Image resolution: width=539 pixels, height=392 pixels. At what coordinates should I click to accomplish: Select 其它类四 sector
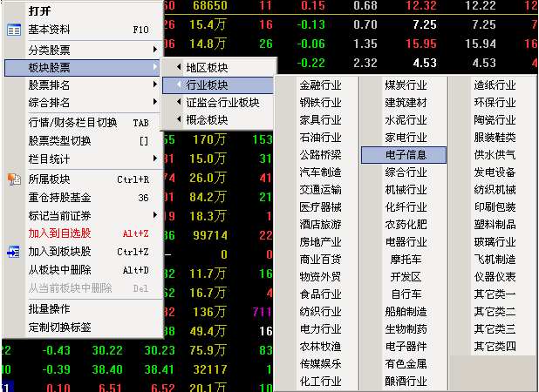495,347
